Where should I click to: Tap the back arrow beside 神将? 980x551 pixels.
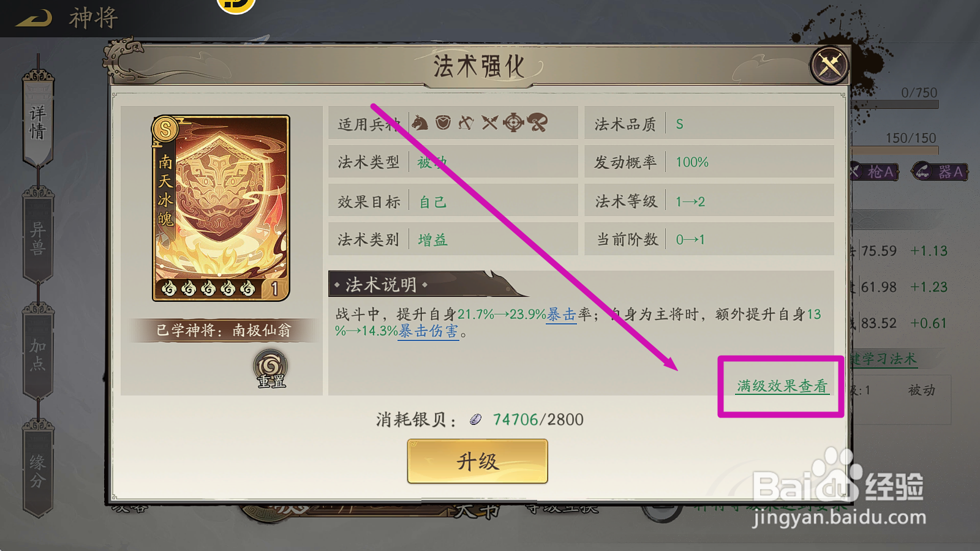[x=34, y=18]
